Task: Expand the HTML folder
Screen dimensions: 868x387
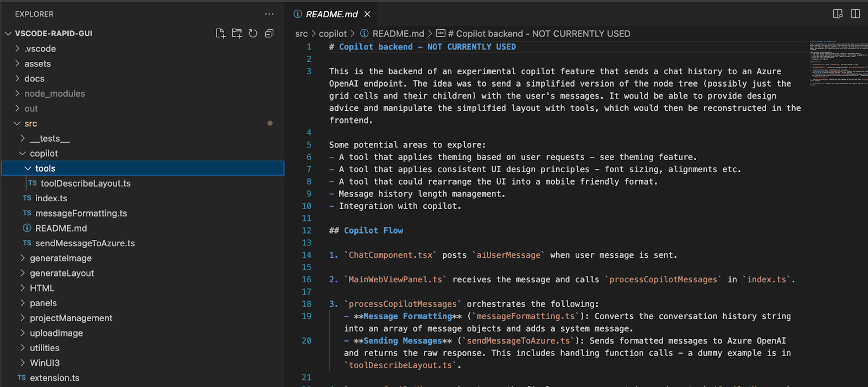Action: 23,288
